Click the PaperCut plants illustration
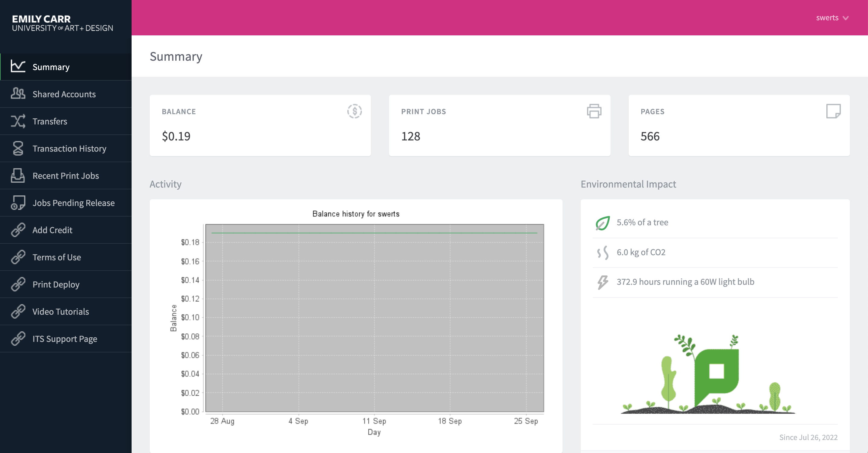868x453 pixels. (708, 374)
